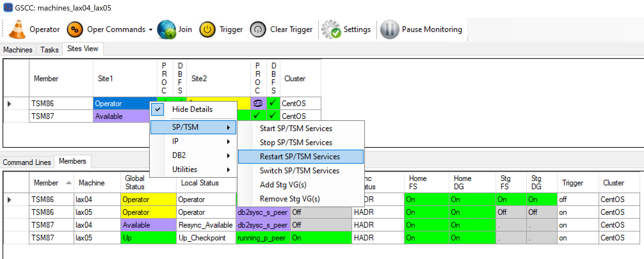The height and width of the screenshot is (259, 644).
Task: Click the Home FS column header
Action: pos(427,183)
